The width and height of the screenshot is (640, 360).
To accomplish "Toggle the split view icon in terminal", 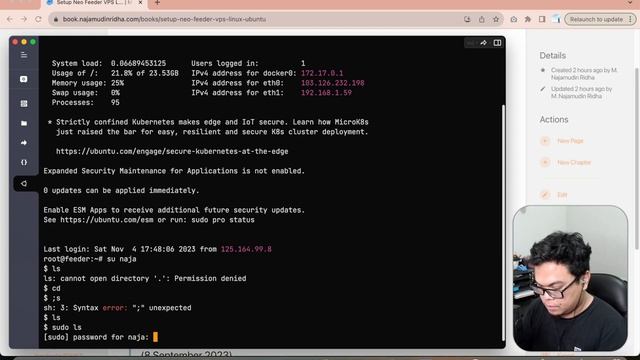I will (497, 43).
